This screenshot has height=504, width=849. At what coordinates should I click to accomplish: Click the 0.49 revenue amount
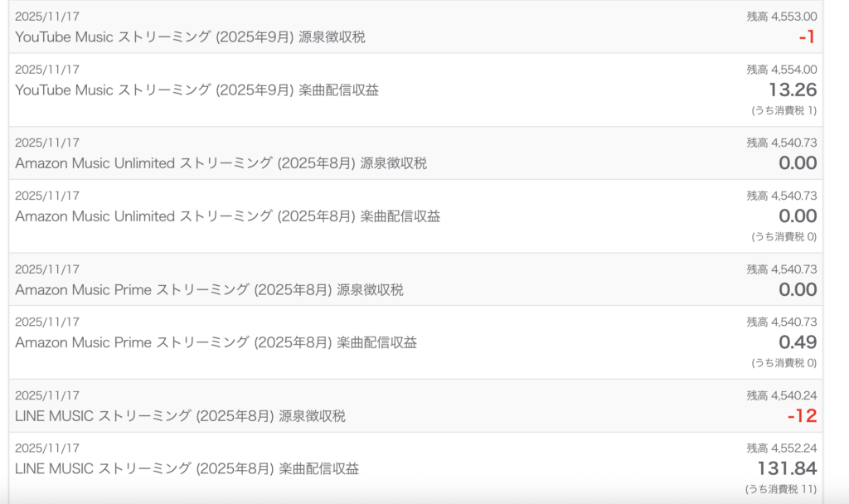click(798, 342)
